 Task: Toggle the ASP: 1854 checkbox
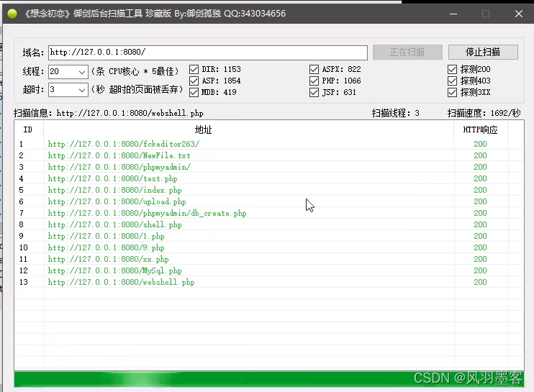(x=194, y=81)
